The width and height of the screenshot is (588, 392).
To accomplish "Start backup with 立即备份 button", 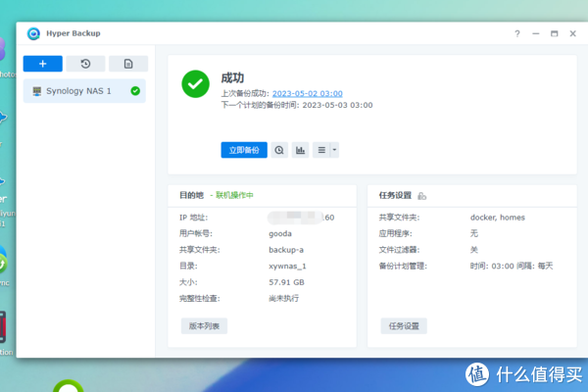I will tap(244, 150).
